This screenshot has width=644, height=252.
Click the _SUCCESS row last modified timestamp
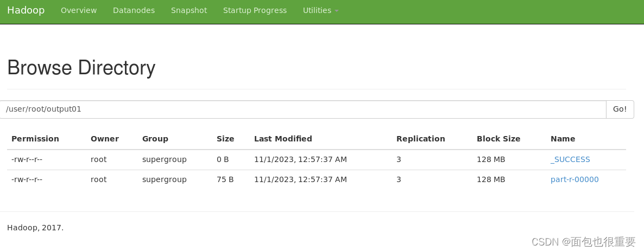(x=301, y=159)
